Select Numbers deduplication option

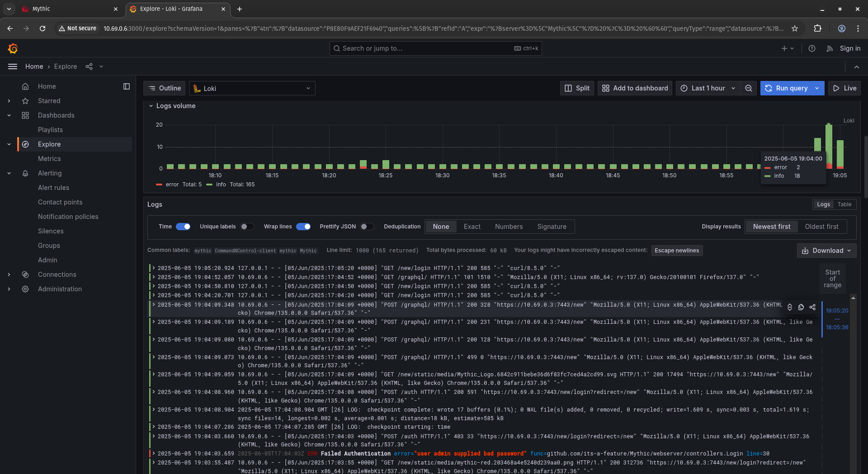(509, 227)
